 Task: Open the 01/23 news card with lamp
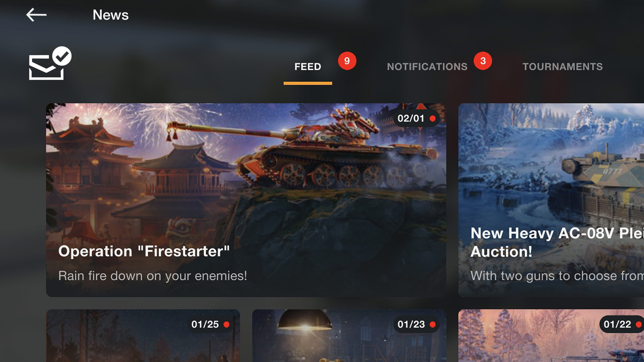[x=349, y=336]
